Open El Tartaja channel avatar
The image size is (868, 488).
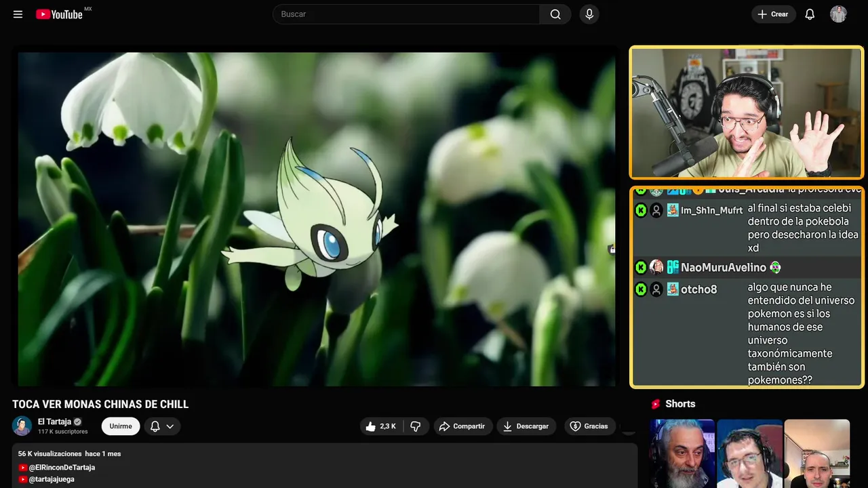coord(22,426)
